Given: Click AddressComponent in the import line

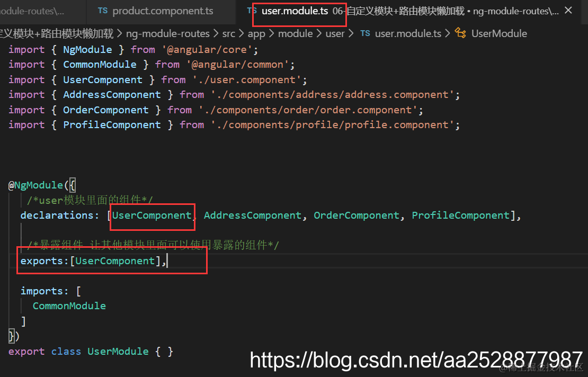Looking at the screenshot, I should 112,94.
